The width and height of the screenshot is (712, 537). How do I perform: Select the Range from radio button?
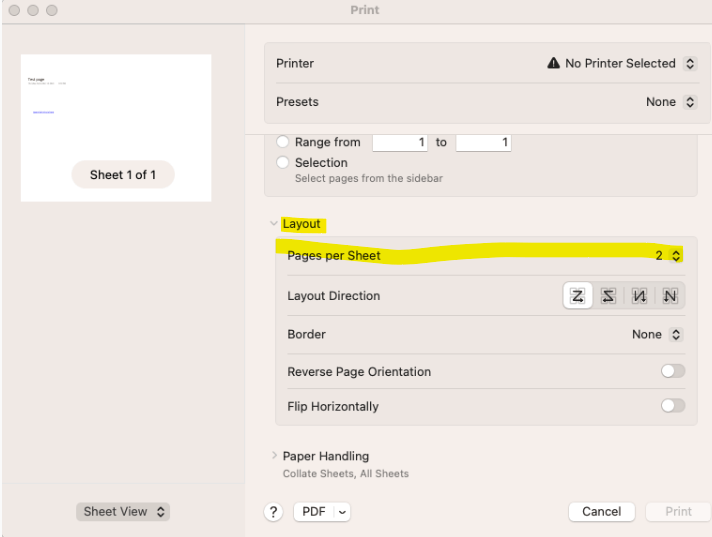(282, 142)
